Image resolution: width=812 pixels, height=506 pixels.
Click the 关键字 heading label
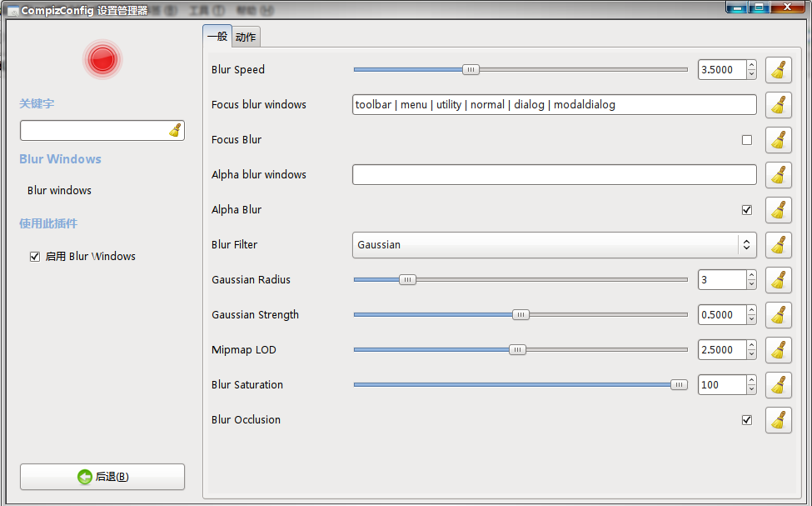click(37, 103)
